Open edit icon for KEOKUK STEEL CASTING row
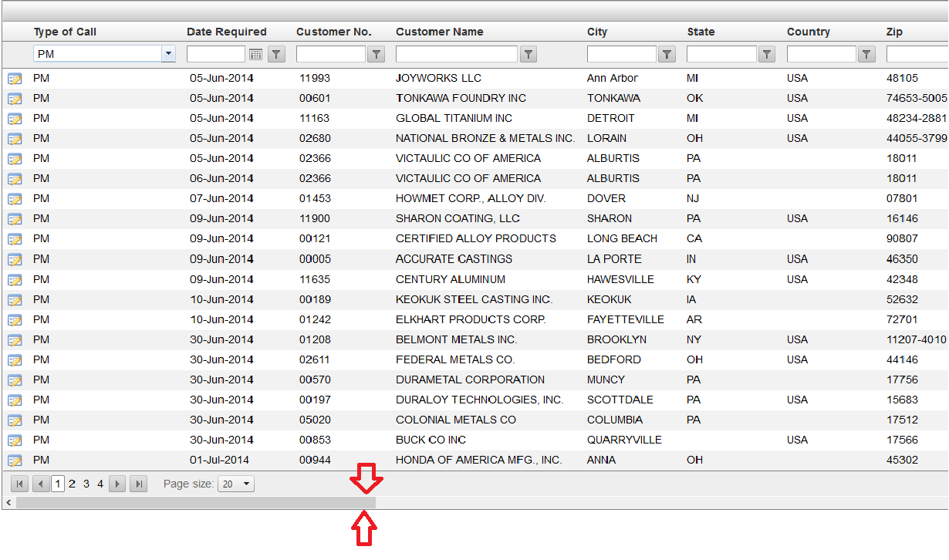 [15, 300]
